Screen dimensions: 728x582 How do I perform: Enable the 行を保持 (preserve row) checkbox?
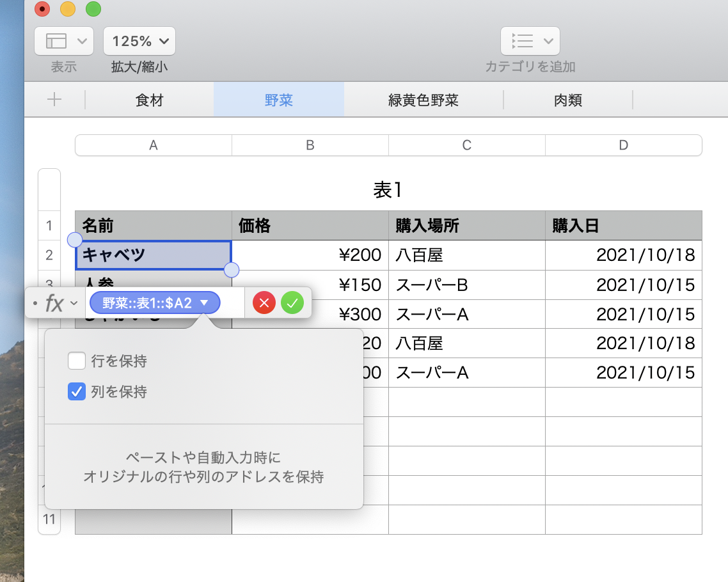click(77, 361)
